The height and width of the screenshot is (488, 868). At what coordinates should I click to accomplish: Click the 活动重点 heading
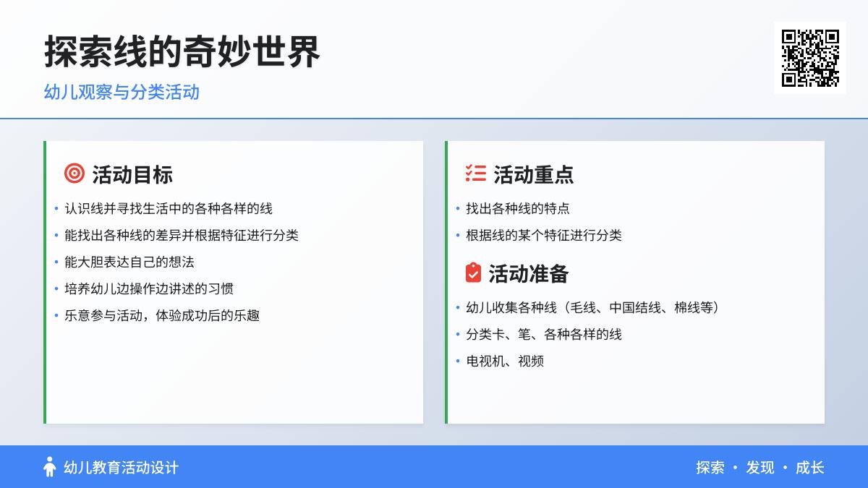pos(534,174)
